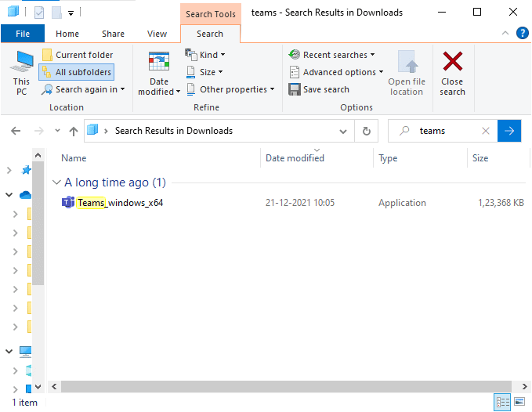532x412 pixels.
Task: Open recent locations dropdown arrow
Action: tap(57, 131)
